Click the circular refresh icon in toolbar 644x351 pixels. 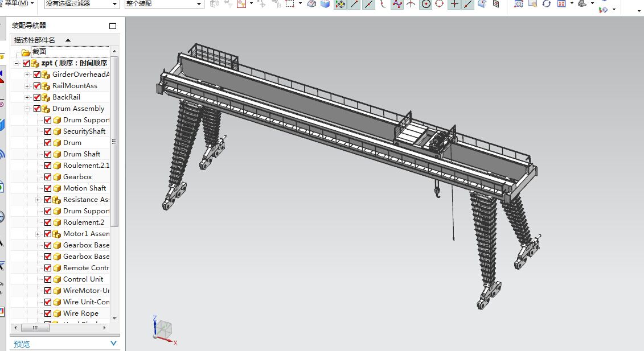[x=547, y=4]
